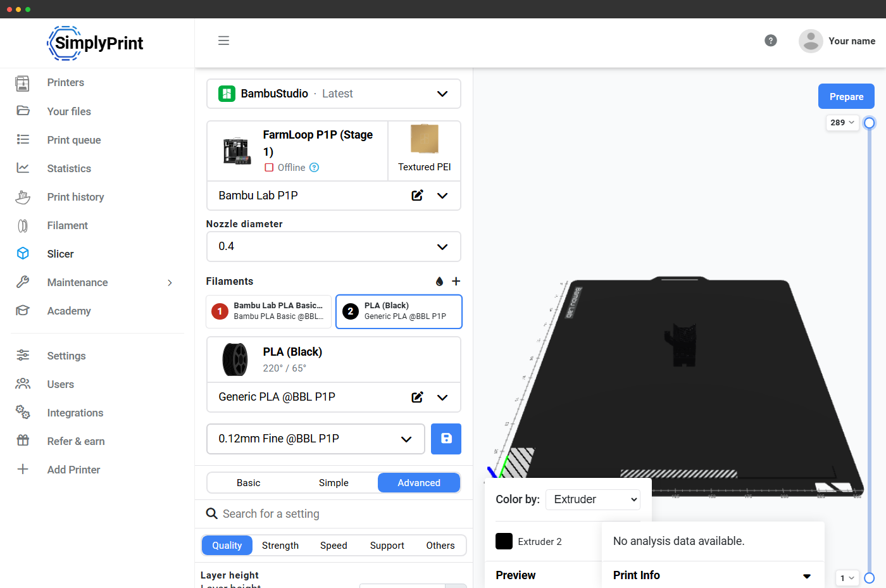The image size is (886, 588).
Task: Toggle the hamburger menu icon
Action: coord(223,41)
